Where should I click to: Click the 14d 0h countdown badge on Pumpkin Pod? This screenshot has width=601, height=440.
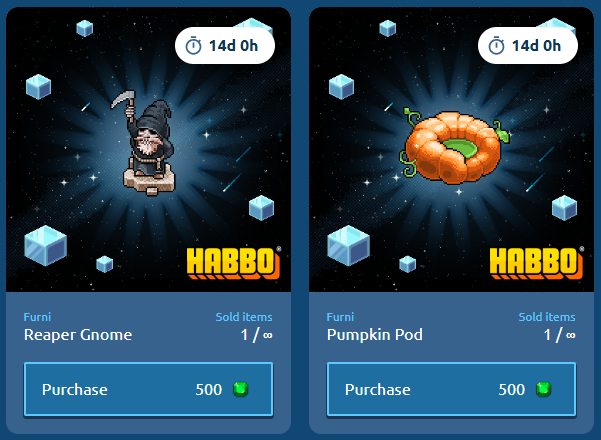528,46
